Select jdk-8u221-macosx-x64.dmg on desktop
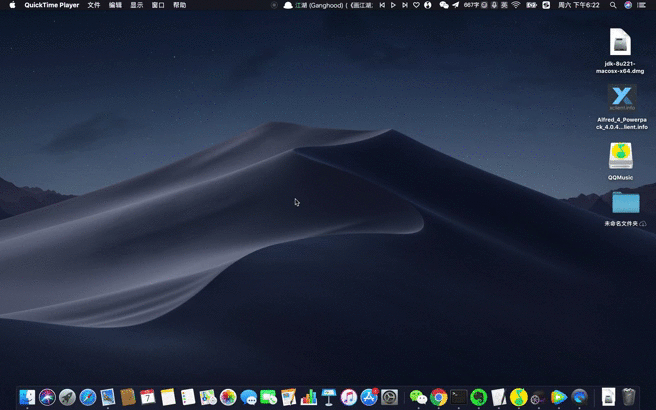Viewport: 656px width, 410px height. click(x=620, y=51)
